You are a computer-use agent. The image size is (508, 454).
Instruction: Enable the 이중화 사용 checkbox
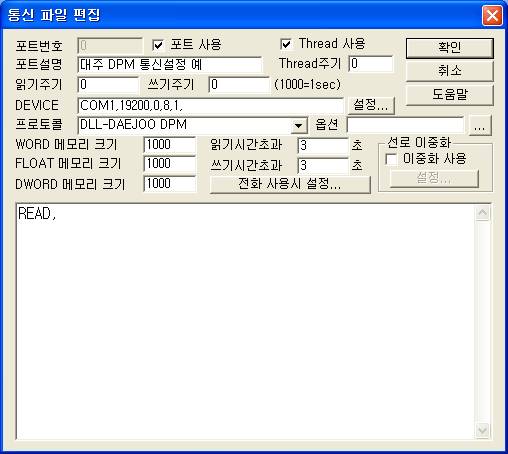tap(391, 159)
